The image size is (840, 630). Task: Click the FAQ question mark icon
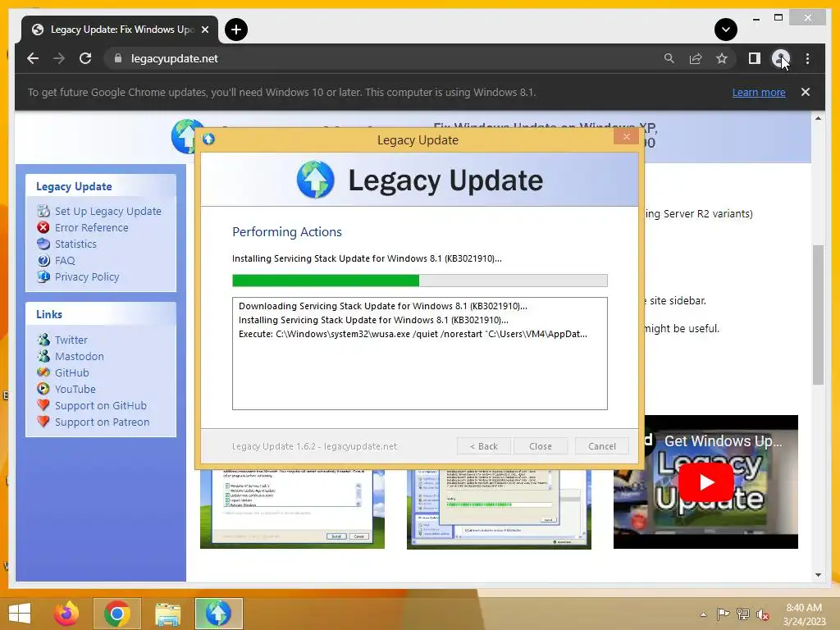[43, 260]
